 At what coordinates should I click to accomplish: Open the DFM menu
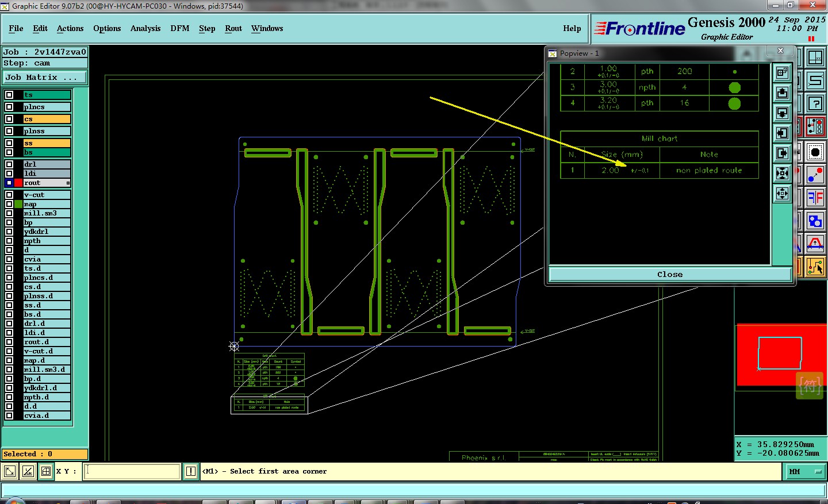pos(180,28)
